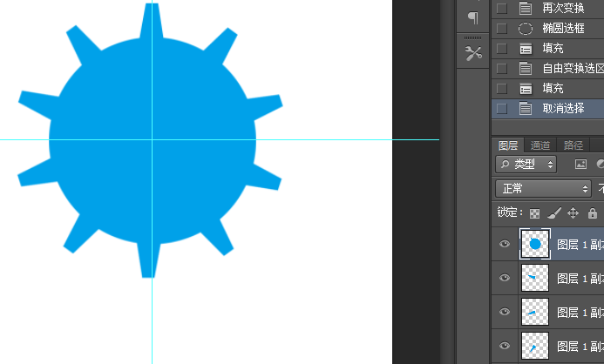604x364 pixels.
Task: Click the document icon of 自由变换选区 step
Action: click(526, 69)
